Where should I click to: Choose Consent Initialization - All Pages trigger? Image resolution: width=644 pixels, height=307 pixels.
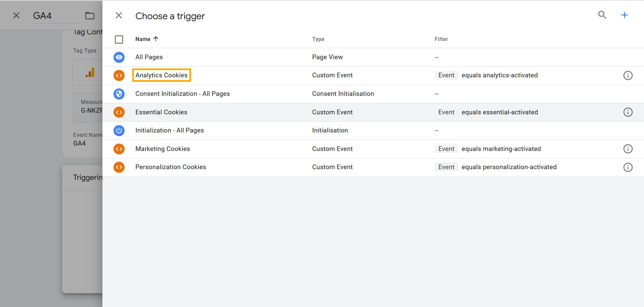pyautogui.click(x=183, y=94)
